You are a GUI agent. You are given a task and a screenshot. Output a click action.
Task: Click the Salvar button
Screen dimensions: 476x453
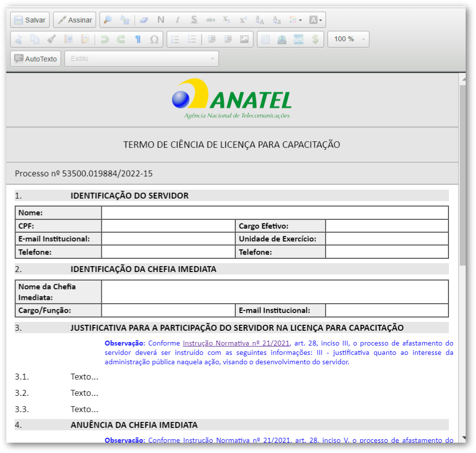click(x=30, y=20)
